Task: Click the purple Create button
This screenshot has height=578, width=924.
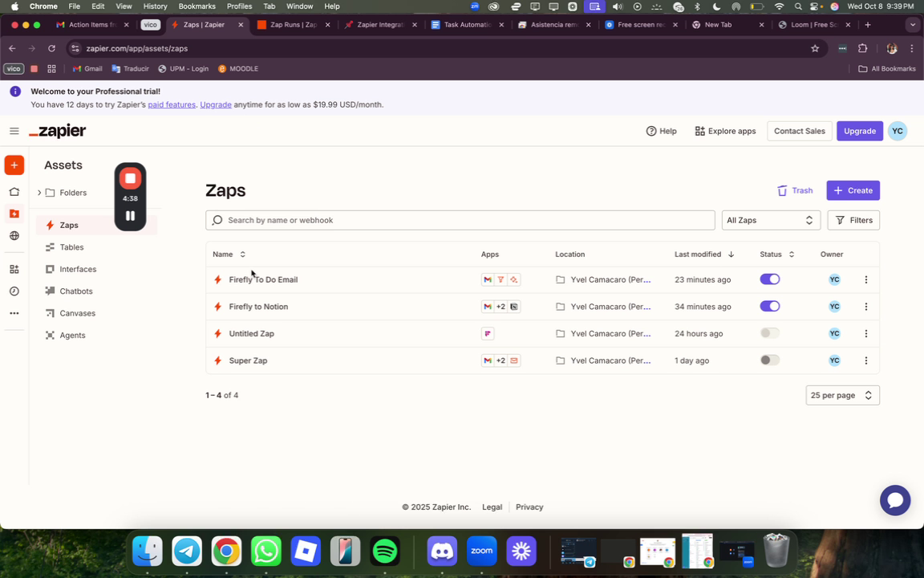Action: [853, 190]
